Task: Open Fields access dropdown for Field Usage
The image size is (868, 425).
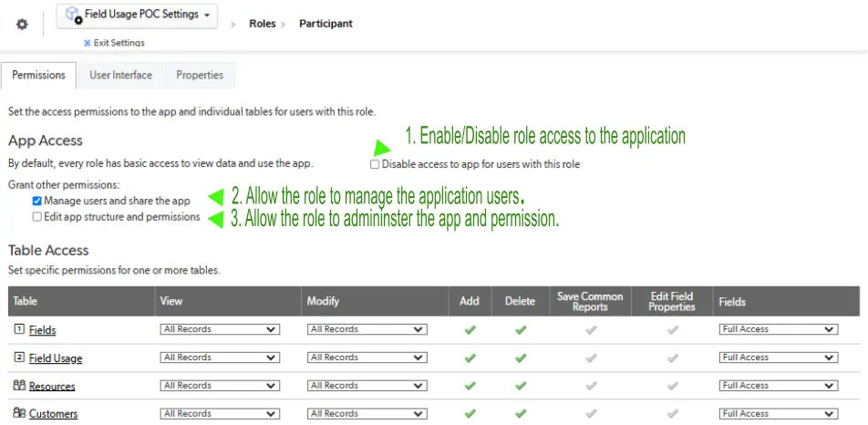Action: (779, 358)
